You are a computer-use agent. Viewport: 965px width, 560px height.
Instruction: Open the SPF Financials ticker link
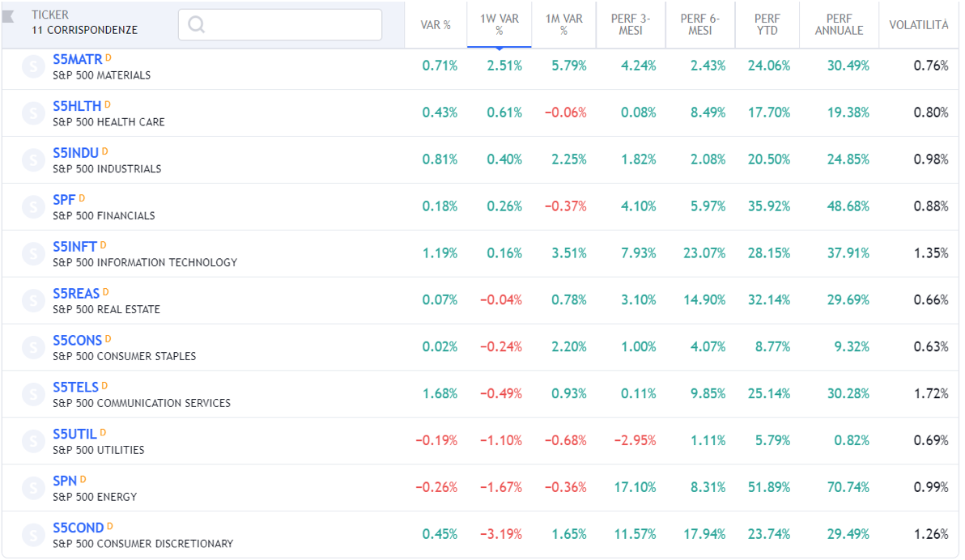coord(64,200)
